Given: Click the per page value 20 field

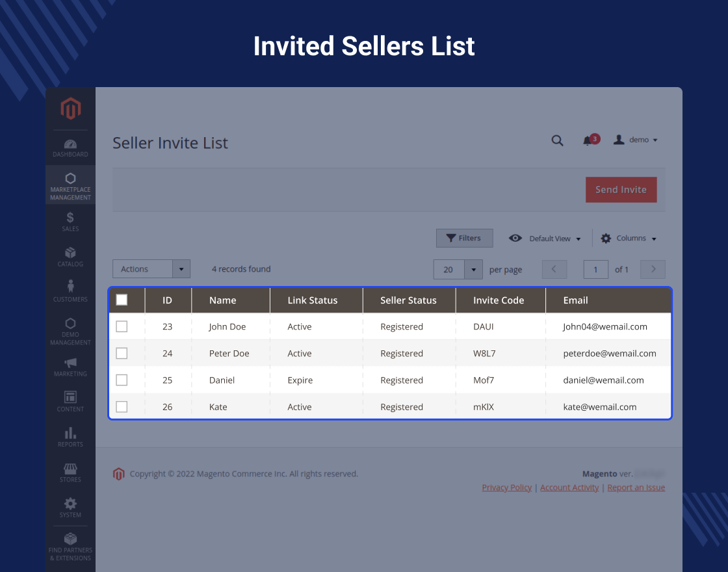Looking at the screenshot, I should 448,270.
